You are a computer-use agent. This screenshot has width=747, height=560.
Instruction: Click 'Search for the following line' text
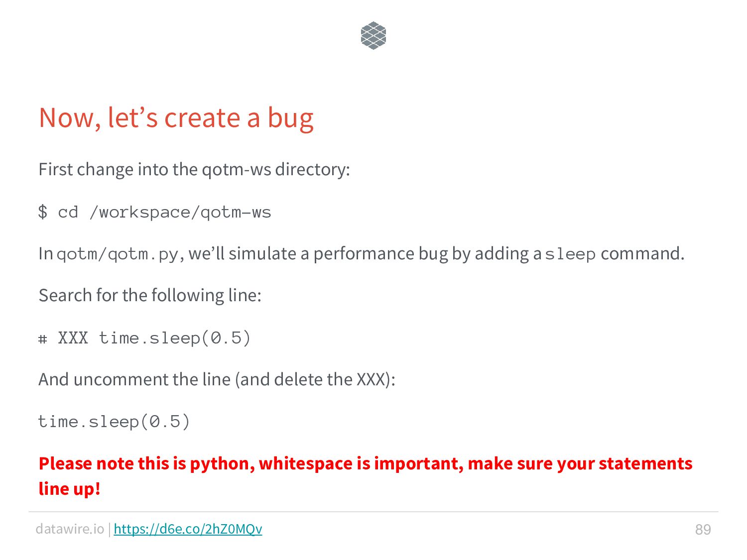150,295
